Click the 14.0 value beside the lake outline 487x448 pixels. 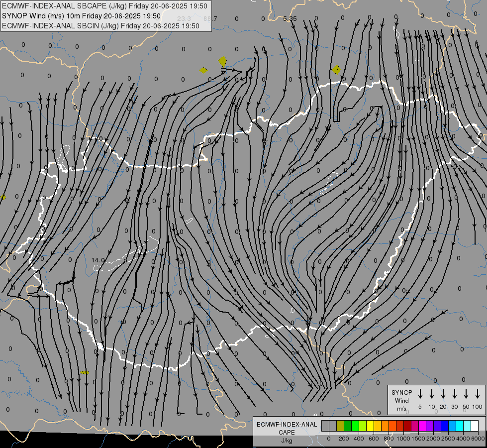pos(98,260)
